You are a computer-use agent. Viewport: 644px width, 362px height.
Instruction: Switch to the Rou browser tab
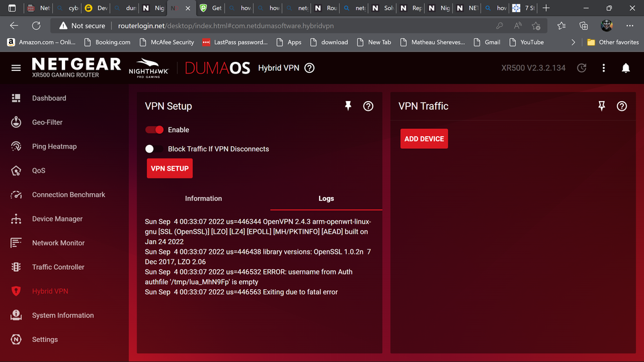click(x=325, y=8)
